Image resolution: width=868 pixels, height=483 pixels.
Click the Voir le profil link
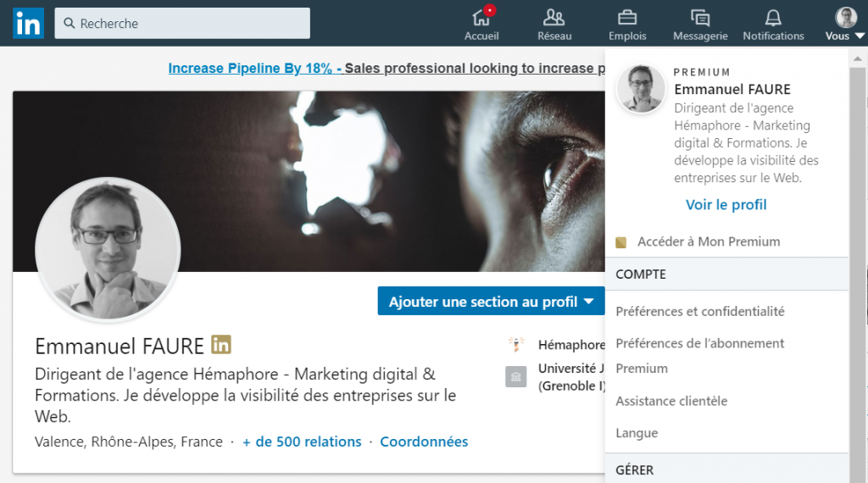click(726, 205)
